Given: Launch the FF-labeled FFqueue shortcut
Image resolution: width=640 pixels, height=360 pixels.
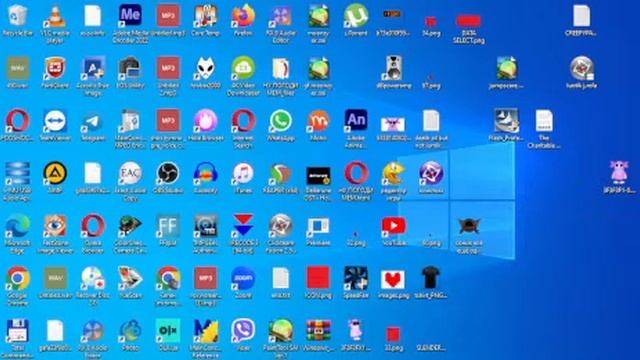Looking at the screenshot, I should tap(168, 226).
